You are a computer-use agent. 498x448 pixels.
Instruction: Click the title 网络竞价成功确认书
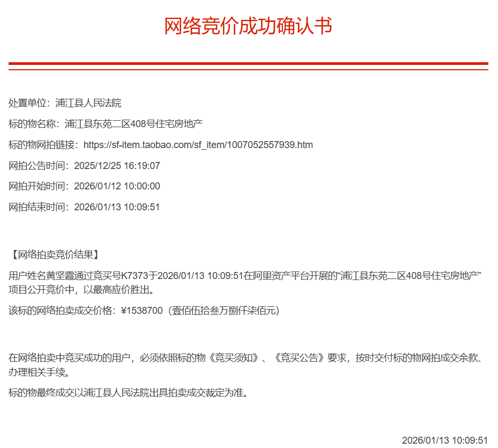click(248, 26)
